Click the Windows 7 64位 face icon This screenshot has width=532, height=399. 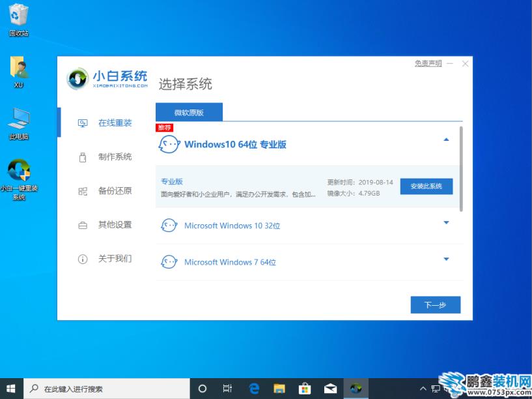[169, 262]
